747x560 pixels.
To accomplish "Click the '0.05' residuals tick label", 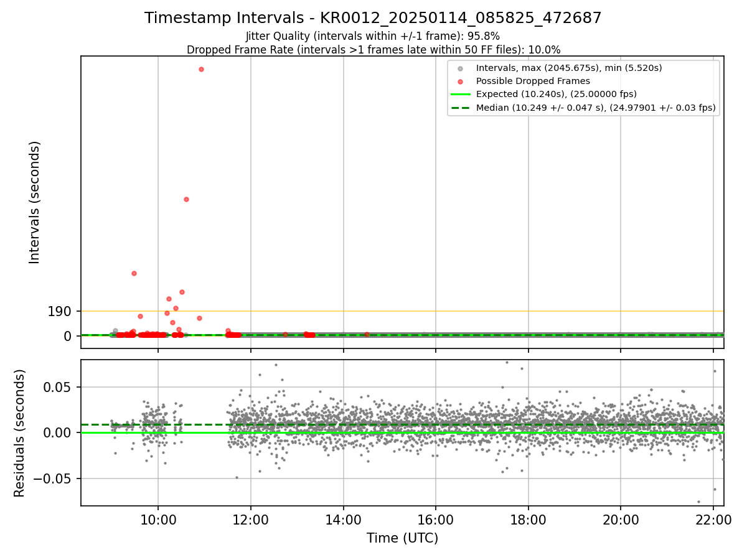I will (x=58, y=387).
